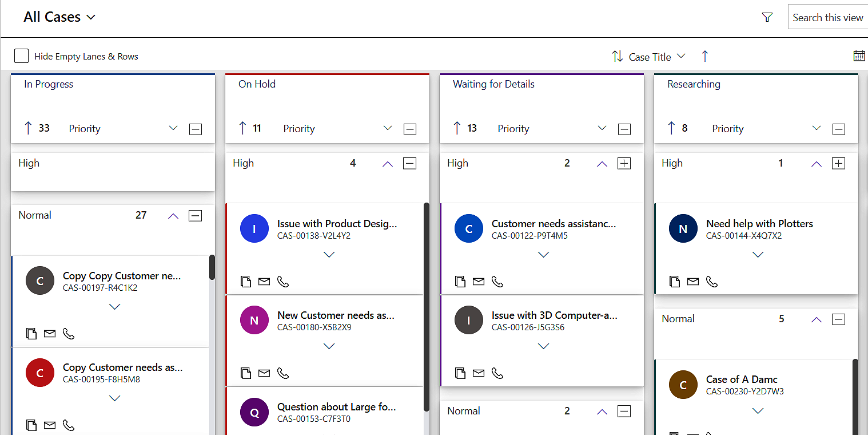Screen dimensions: 868x435
Task: Toggle Researching lane sort arrow beside 8
Action: point(671,128)
